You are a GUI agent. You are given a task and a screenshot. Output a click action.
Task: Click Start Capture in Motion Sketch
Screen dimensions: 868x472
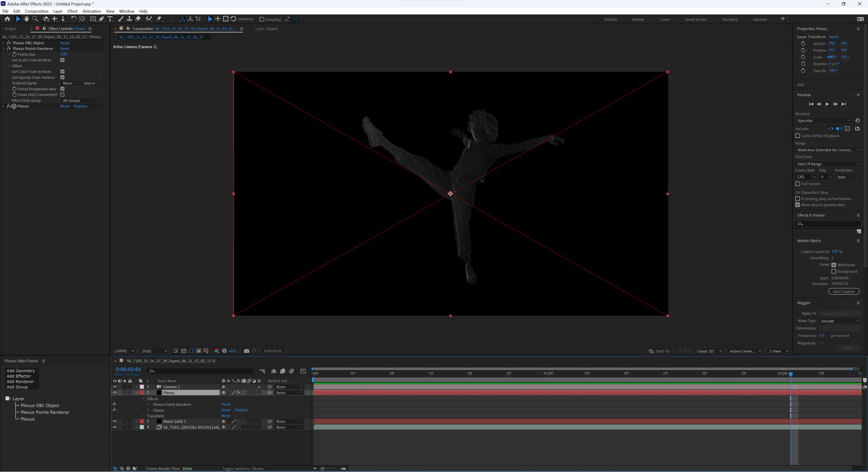click(x=843, y=292)
